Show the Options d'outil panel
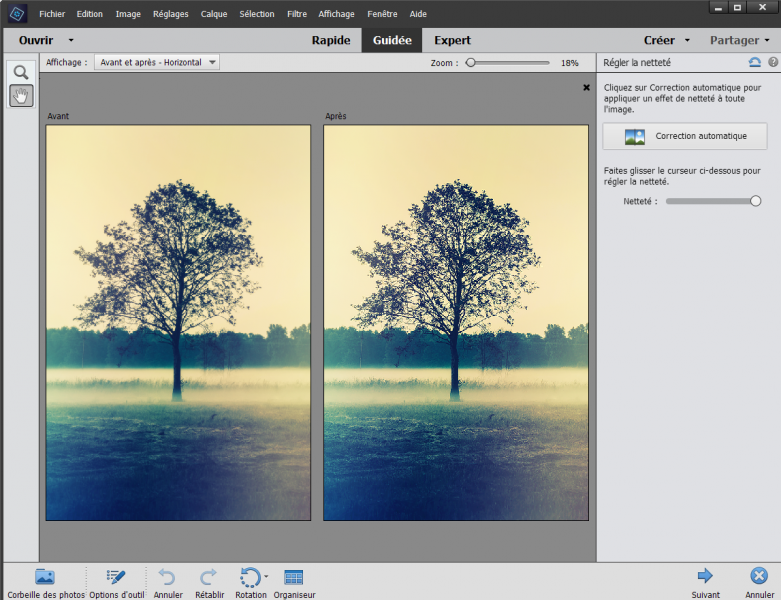 [x=116, y=577]
